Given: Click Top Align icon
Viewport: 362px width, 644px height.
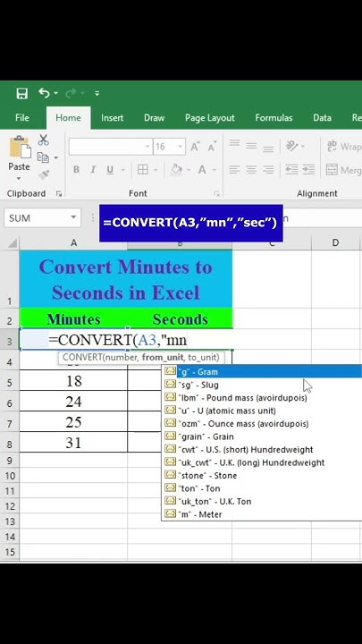Looking at the screenshot, I should coord(234,146).
